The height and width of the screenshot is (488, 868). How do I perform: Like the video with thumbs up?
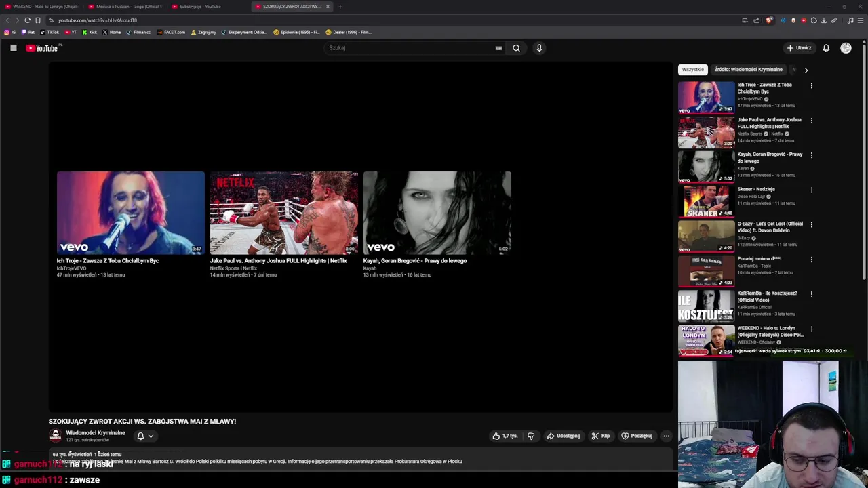(x=505, y=436)
